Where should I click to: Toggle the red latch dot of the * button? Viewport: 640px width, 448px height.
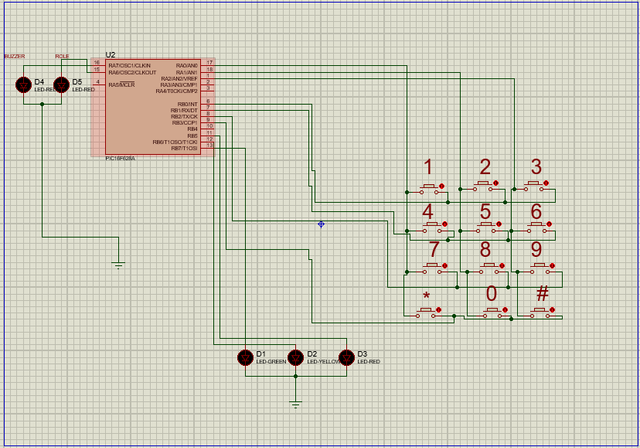click(x=439, y=310)
